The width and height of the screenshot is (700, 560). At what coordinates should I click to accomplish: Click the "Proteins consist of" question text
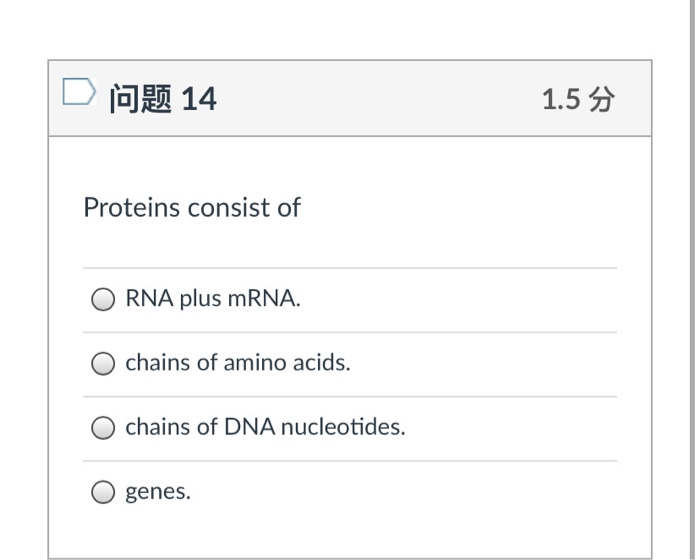coord(192,208)
